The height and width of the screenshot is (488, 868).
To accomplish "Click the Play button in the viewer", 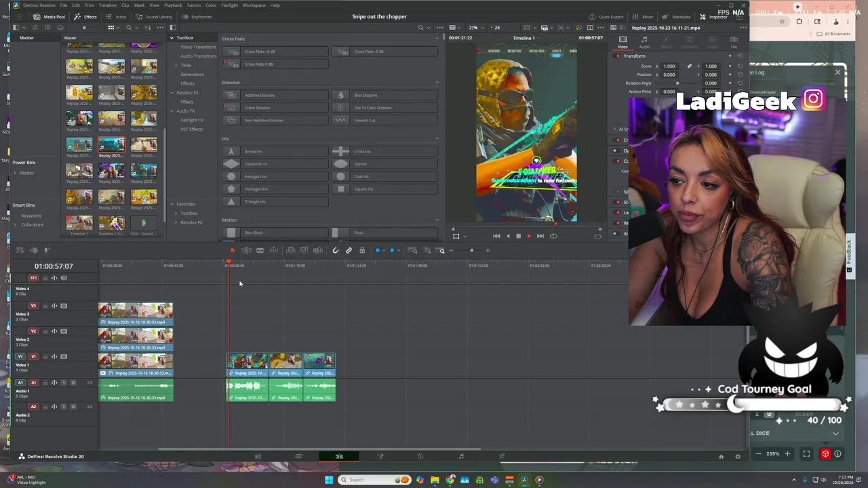I will point(529,236).
